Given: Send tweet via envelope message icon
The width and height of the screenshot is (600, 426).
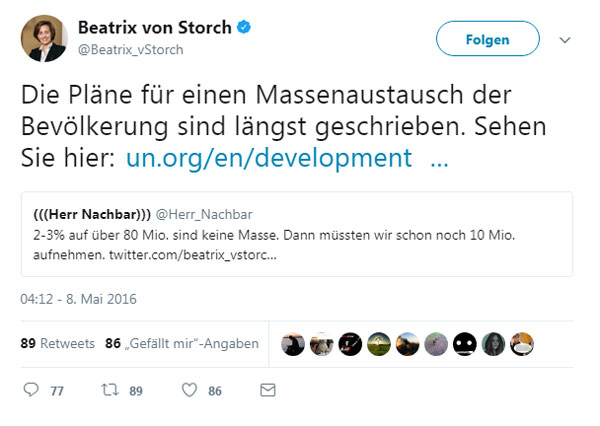Looking at the screenshot, I should point(267,390).
